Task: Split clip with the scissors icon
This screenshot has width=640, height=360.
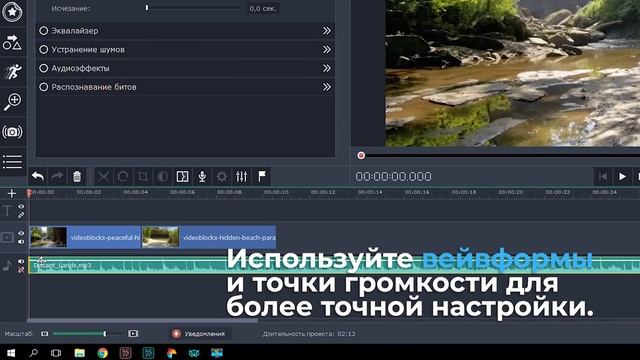Action: tap(104, 176)
